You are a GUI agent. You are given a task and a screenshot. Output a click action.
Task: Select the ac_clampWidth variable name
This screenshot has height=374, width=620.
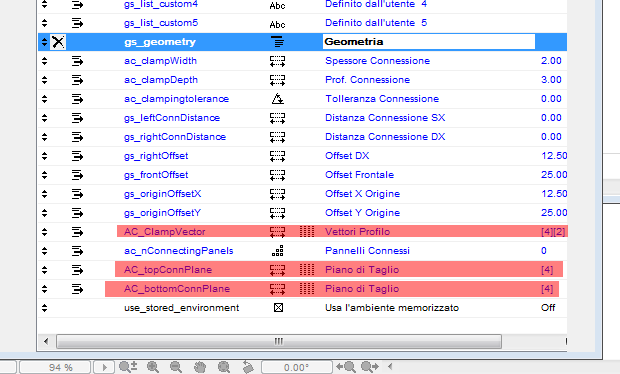click(x=160, y=61)
